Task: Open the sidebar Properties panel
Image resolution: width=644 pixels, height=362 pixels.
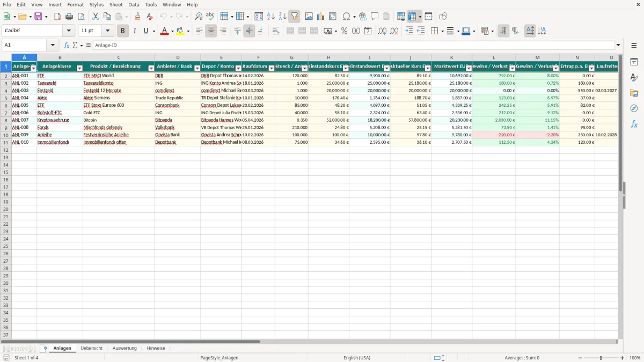Action: [x=634, y=62]
